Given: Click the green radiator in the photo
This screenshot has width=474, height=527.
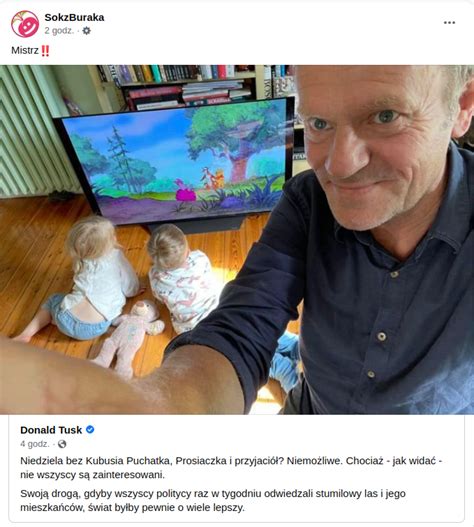Looking at the screenshot, I should coord(34,131).
